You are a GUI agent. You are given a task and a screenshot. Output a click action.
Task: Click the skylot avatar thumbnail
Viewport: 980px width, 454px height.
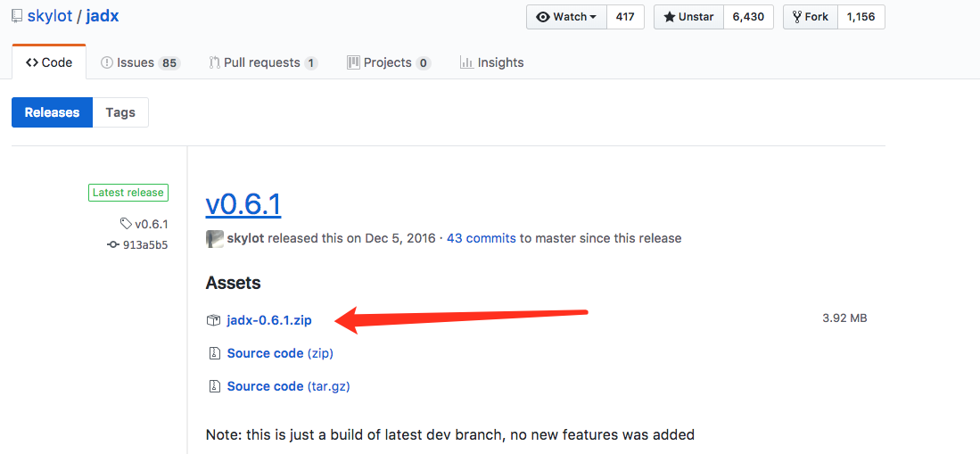point(214,238)
